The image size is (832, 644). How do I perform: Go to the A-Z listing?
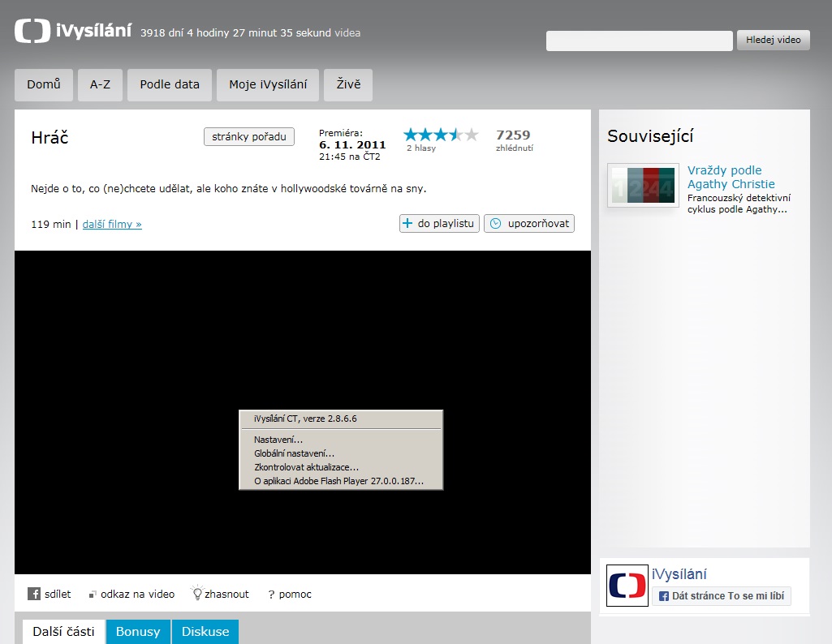pos(100,85)
